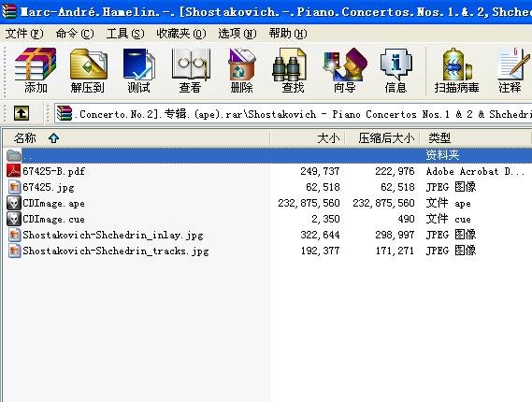Select file 67425.jpg
This screenshot has height=402, width=532.
coord(49,187)
